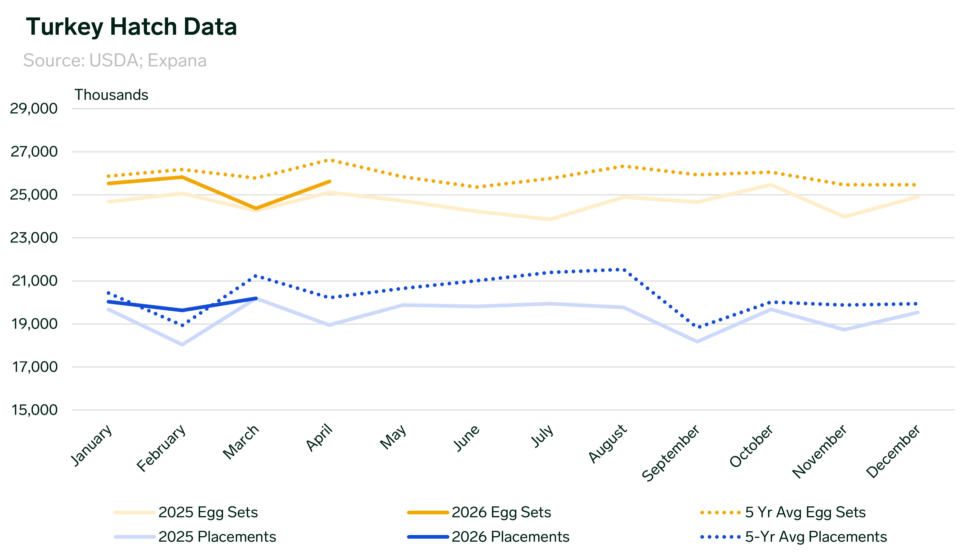
Task: Toggle the 5 Yr Avg Egg Sets legend
Action: [x=805, y=512]
